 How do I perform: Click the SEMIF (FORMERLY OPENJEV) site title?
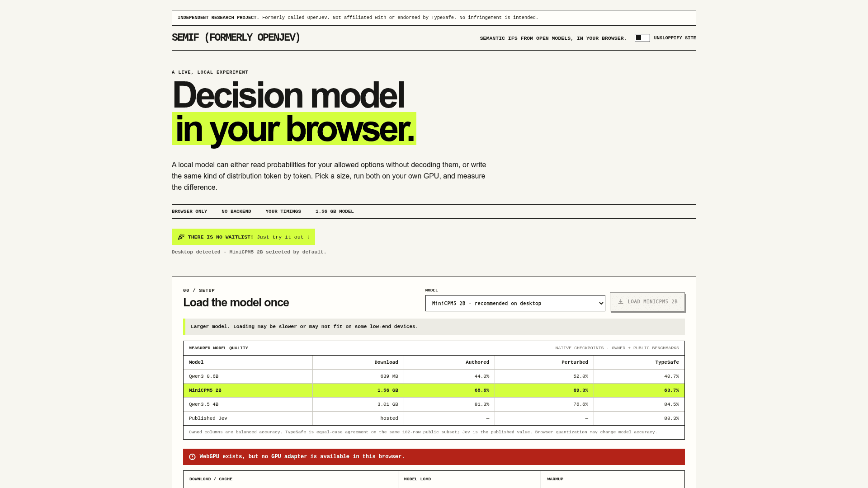pyautogui.click(x=236, y=38)
